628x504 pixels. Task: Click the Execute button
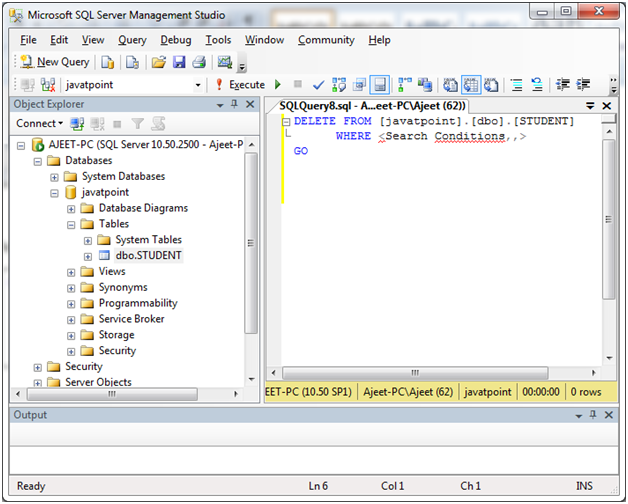pyautogui.click(x=240, y=85)
